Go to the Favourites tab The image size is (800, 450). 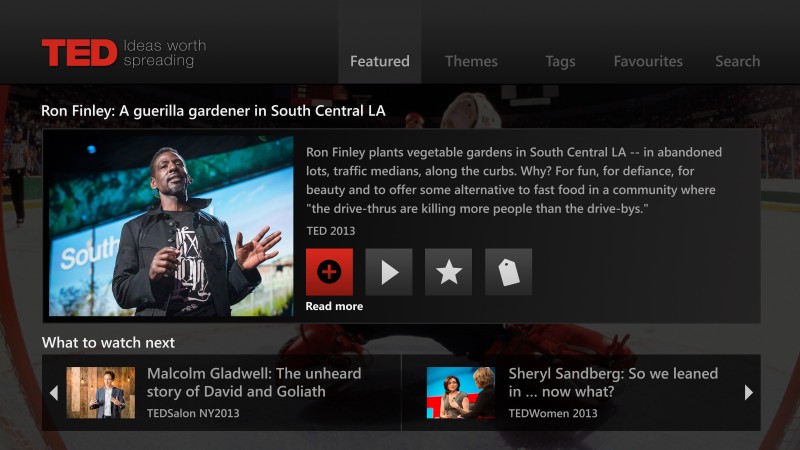648,61
